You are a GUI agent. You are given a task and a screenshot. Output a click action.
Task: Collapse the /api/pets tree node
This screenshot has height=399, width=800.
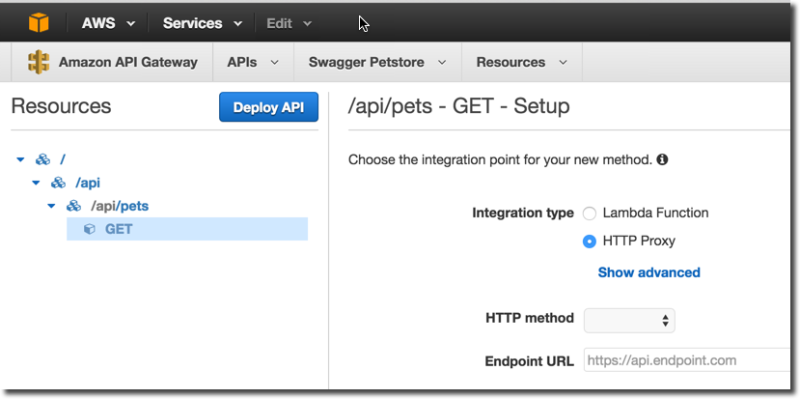pyautogui.click(x=51, y=206)
